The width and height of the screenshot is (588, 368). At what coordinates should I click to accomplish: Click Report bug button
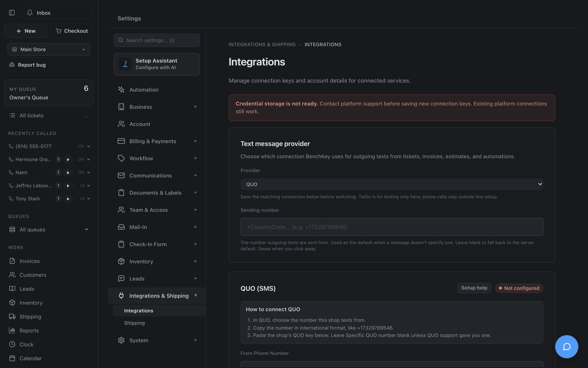coord(49,65)
